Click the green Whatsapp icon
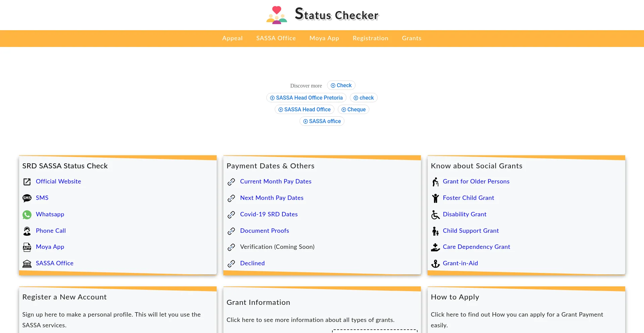644x333 pixels. (27, 215)
